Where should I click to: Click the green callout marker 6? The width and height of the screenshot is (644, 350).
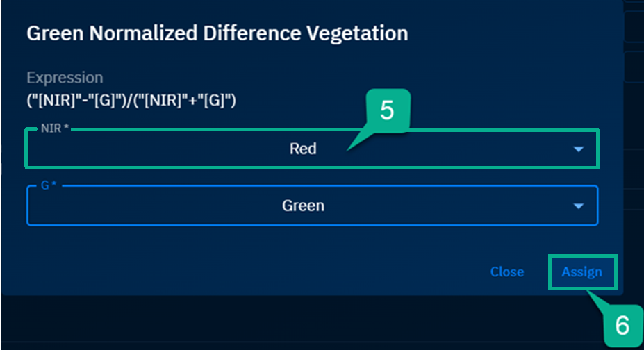622,324
